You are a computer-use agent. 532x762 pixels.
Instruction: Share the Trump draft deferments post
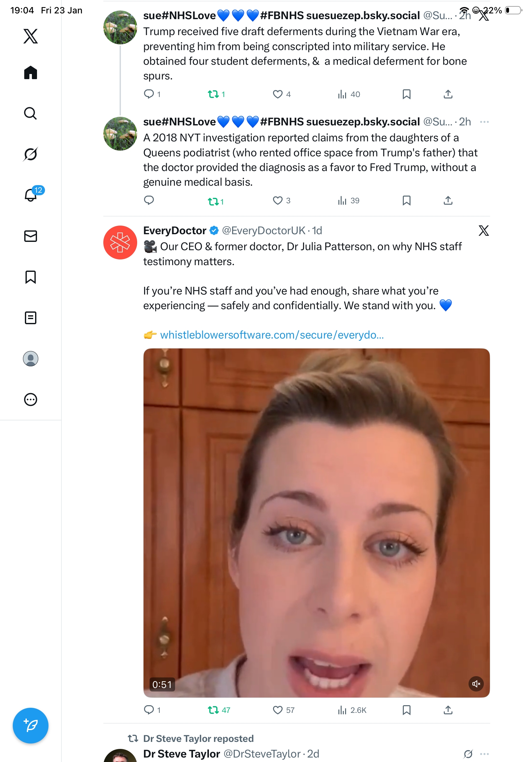[x=448, y=94]
